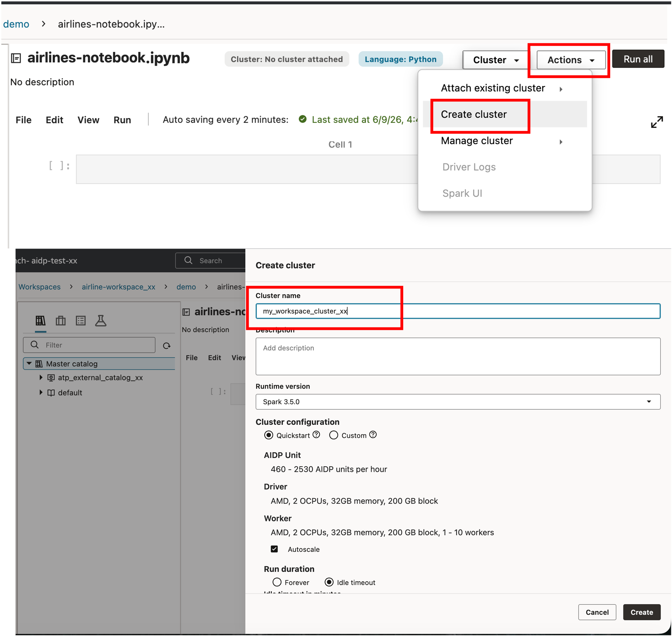Open the Actions dropdown button
The height and width of the screenshot is (636, 672).
pyautogui.click(x=571, y=60)
